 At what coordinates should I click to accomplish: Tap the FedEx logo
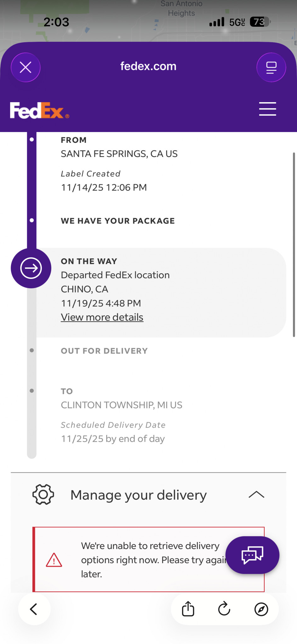click(x=39, y=110)
